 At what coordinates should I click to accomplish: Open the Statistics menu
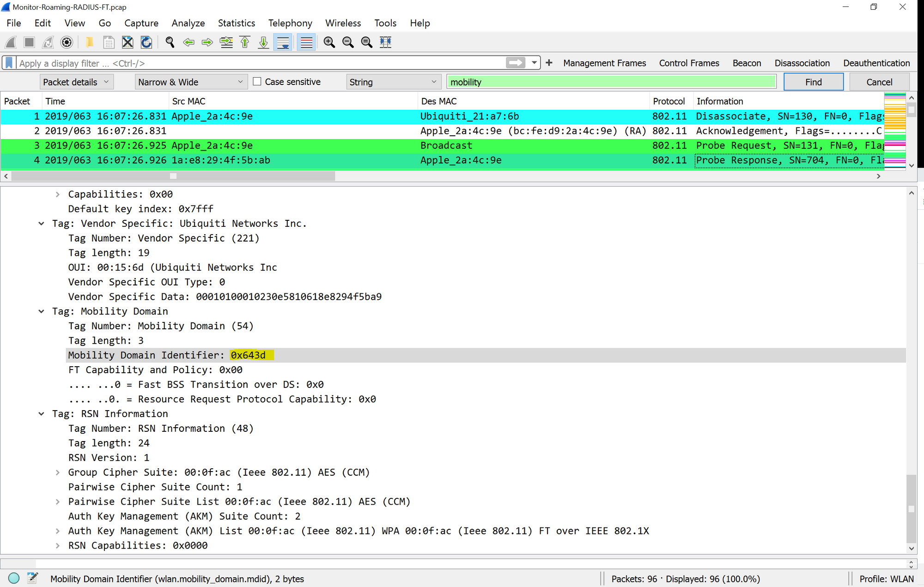tap(236, 23)
